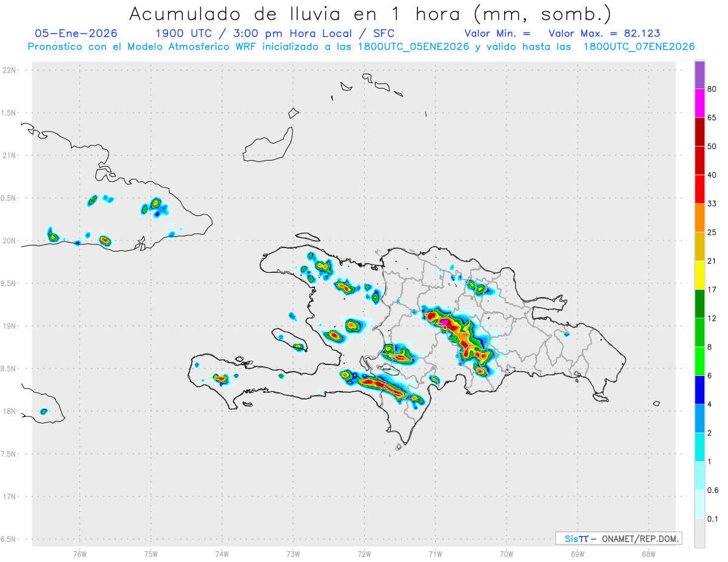Image resolution: width=728 pixels, height=562 pixels.
Task: Click the legend value '12'
Action: click(712, 318)
